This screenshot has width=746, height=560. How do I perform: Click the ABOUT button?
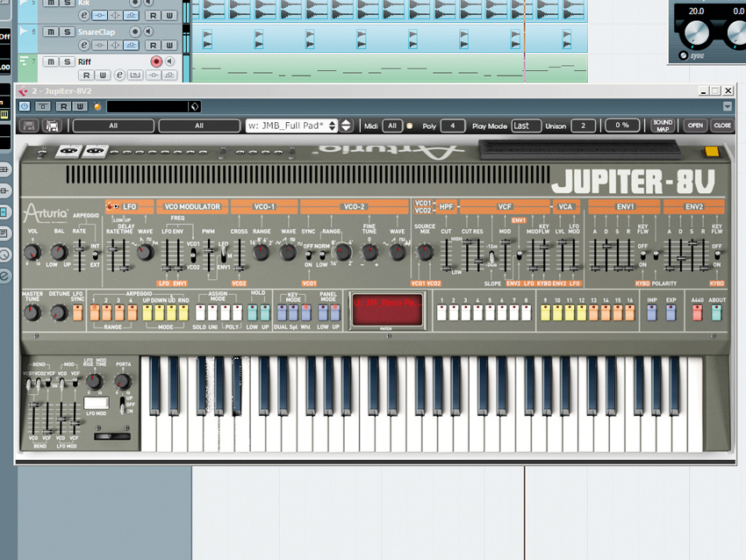click(716, 312)
